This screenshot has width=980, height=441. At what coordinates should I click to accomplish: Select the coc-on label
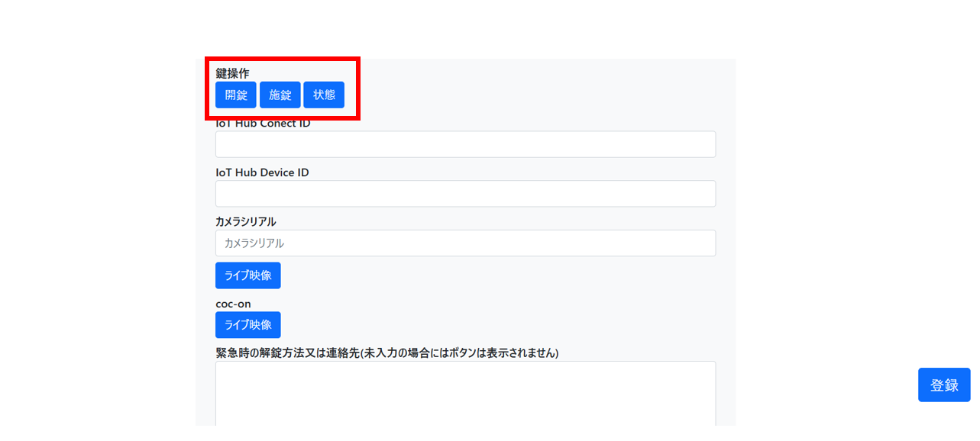click(x=233, y=304)
